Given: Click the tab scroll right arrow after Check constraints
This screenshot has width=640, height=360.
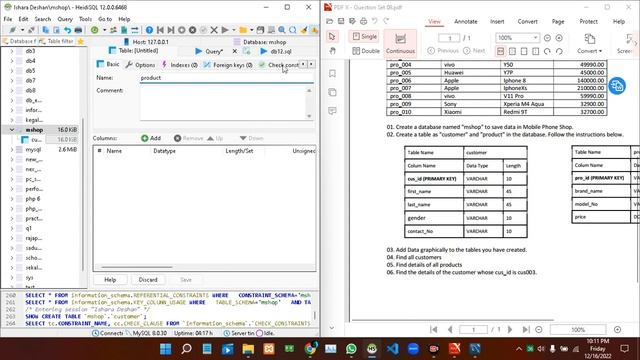Looking at the screenshot, I should (x=311, y=64).
